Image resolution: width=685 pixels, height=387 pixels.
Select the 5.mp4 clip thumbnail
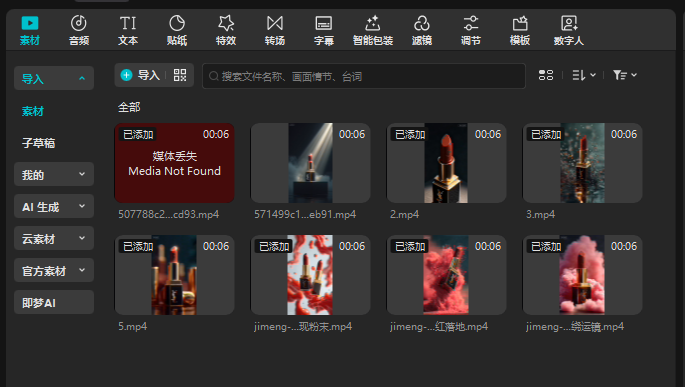point(174,275)
